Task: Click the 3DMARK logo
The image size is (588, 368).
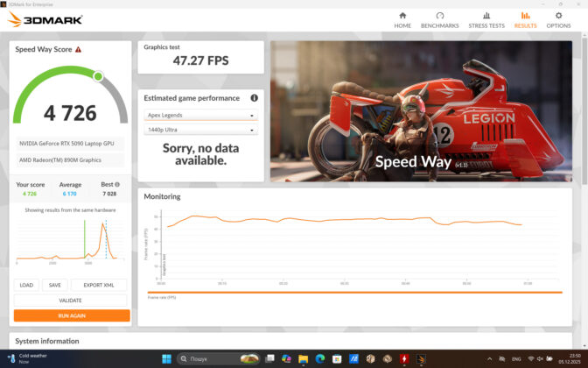Action: coord(45,19)
